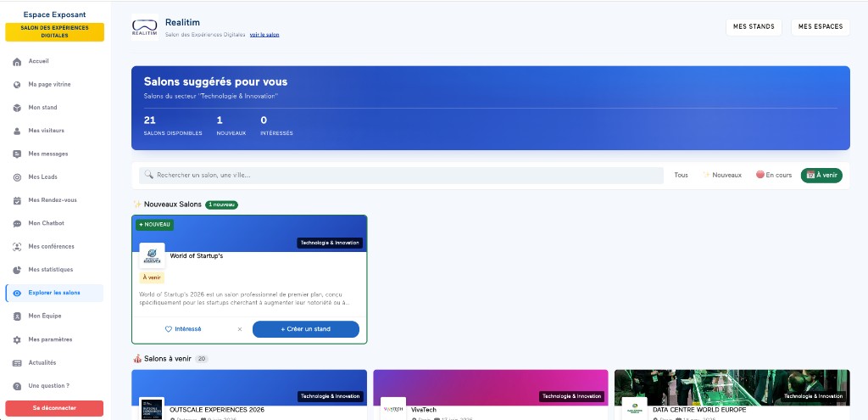Screen dimensions: 868x420
Task: Open the Actualités page
Action: [54, 363]
